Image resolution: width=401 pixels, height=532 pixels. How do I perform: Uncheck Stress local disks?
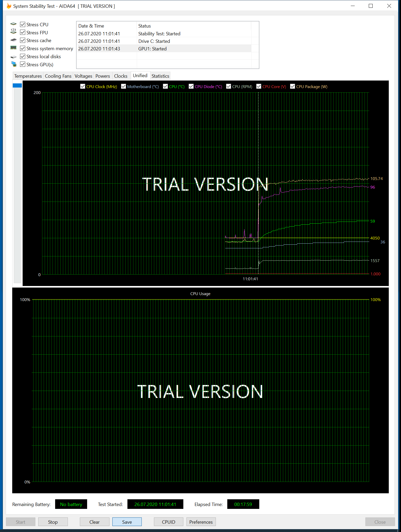(x=23, y=56)
